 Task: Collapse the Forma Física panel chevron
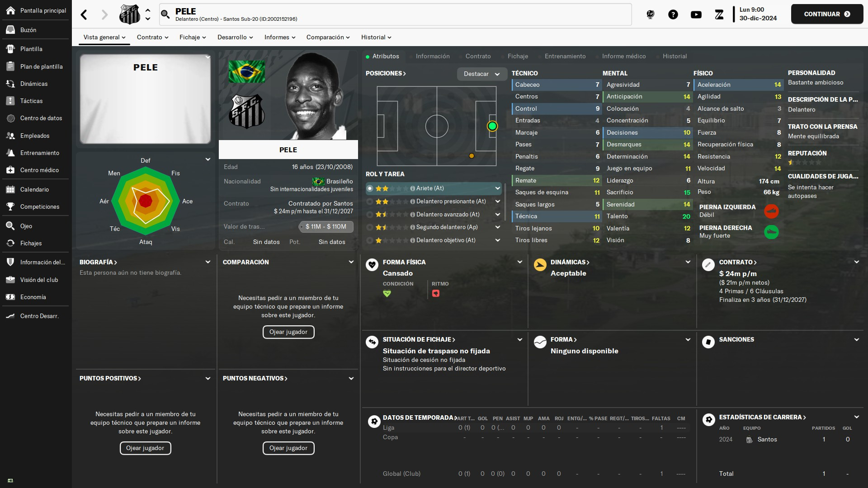pos(520,262)
